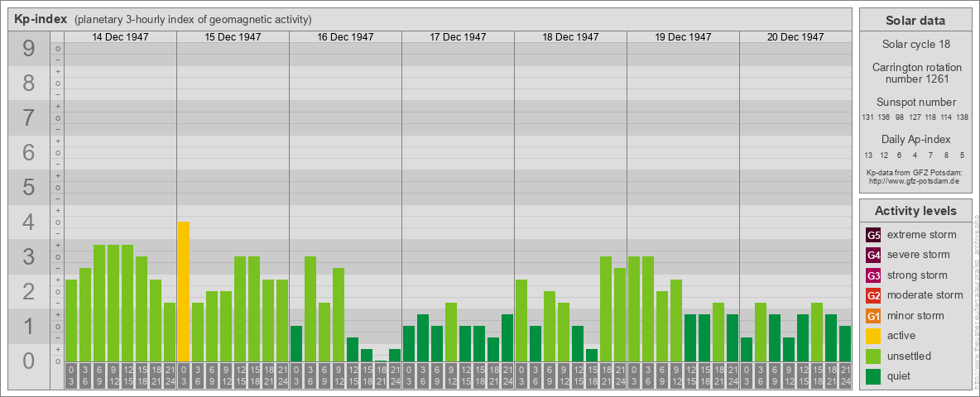Select the yellow 'active' legend swatch

[x=873, y=336]
